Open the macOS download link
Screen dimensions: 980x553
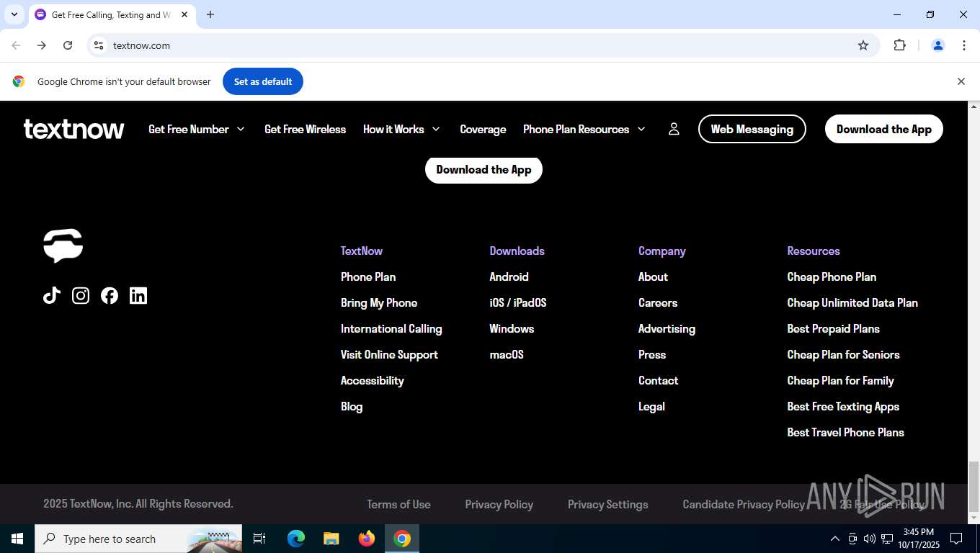(x=507, y=354)
